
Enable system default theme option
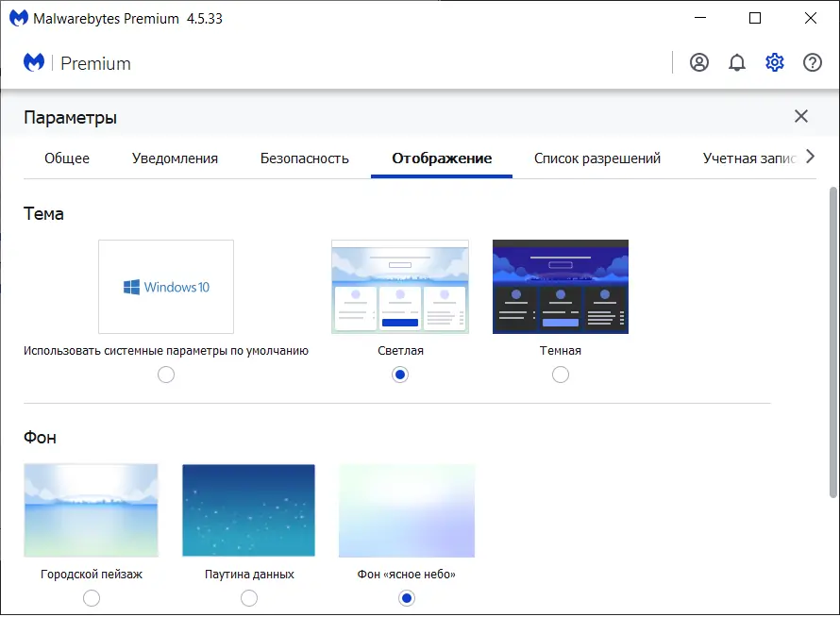tap(166, 375)
